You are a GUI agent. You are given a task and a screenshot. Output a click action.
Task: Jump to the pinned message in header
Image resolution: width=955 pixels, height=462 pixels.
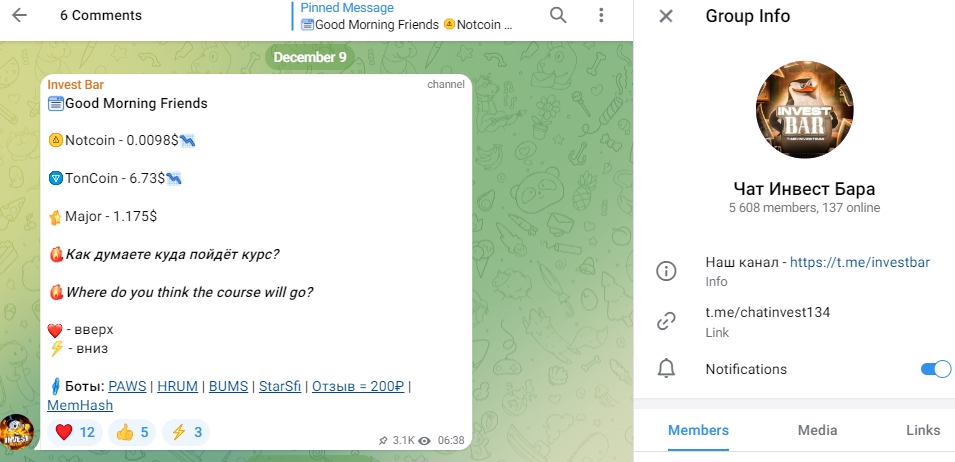click(x=407, y=16)
